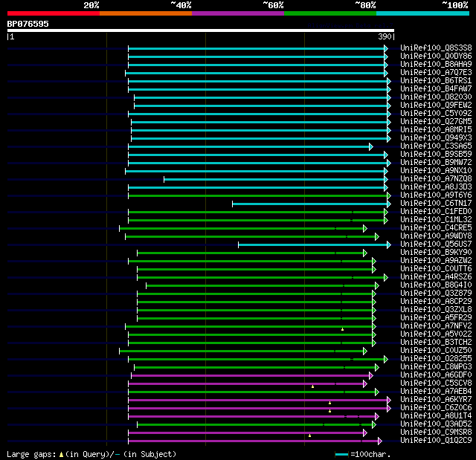This screenshot has width=476, height=460.
Task: Select UniRef100_A8CP29 label
Action: pos(436,302)
